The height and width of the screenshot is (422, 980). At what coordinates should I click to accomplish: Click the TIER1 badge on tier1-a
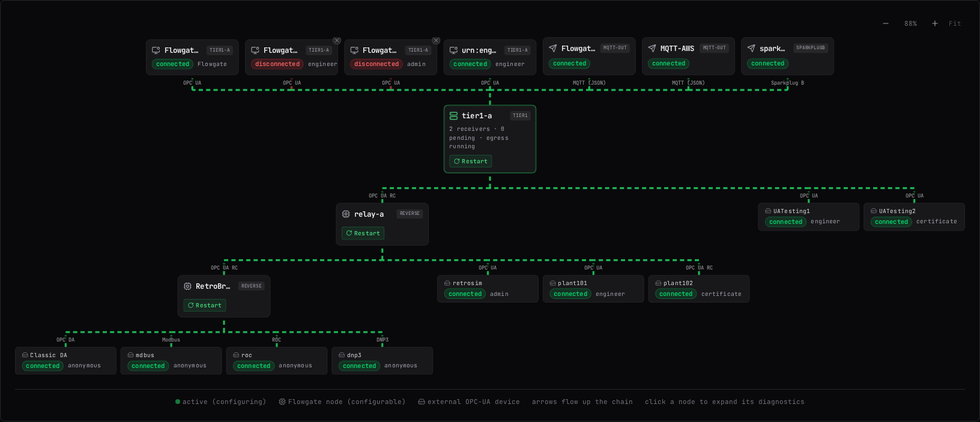[x=520, y=115]
